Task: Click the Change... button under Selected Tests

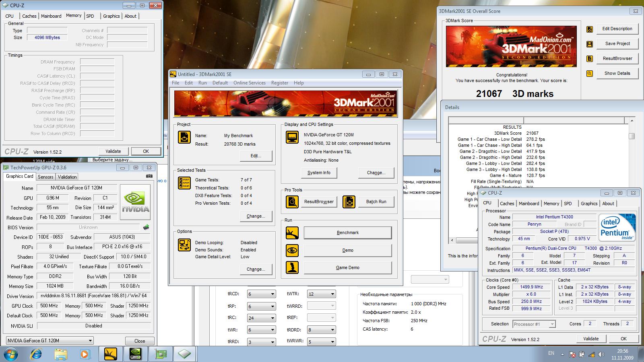Action: coord(256,216)
